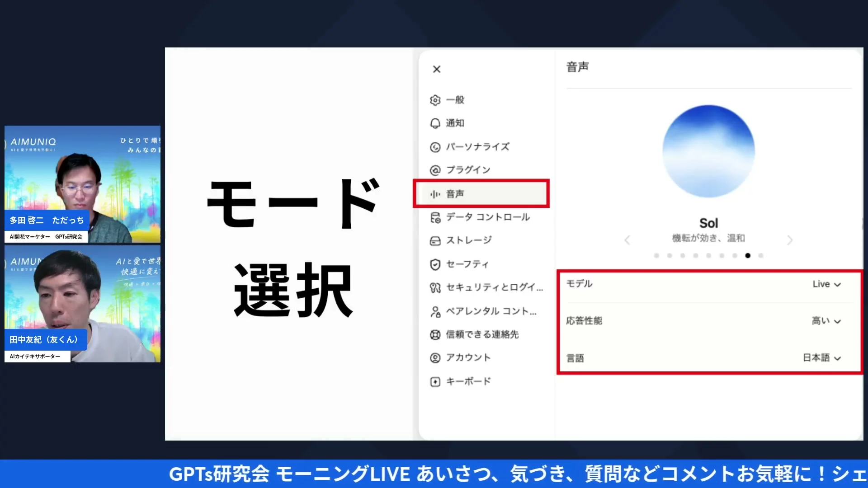
Task: Click the icon beside パーソナライズ
Action: (435, 147)
